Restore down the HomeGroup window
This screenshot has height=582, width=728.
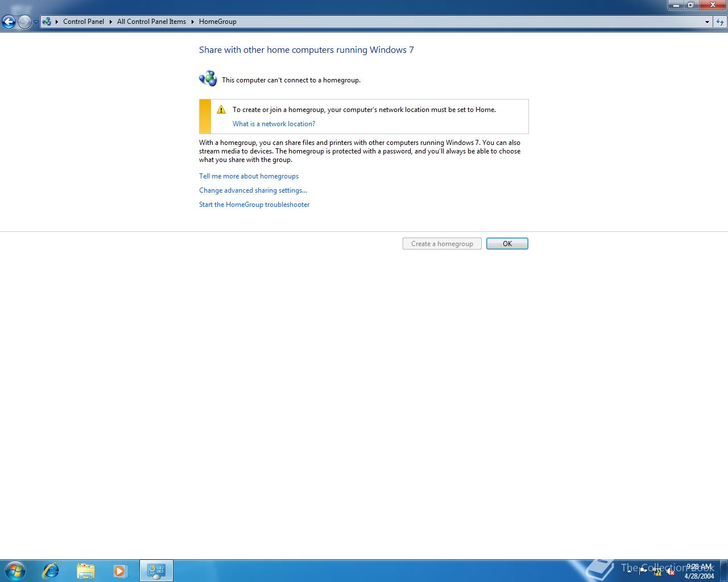[691, 5]
